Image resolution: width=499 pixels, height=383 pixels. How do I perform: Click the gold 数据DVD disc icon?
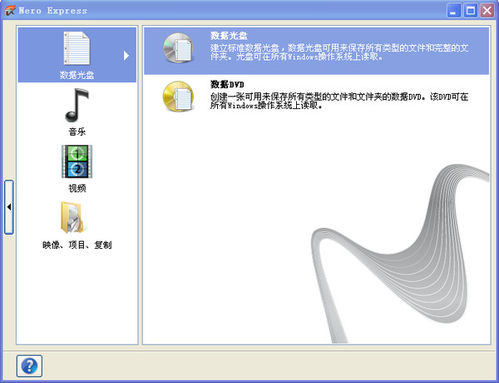pyautogui.click(x=178, y=96)
